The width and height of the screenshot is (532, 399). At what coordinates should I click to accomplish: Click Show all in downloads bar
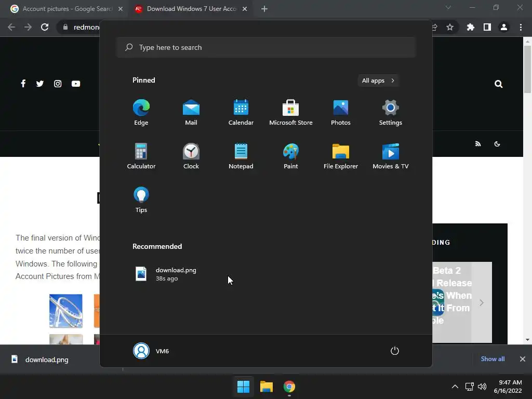pos(493,359)
